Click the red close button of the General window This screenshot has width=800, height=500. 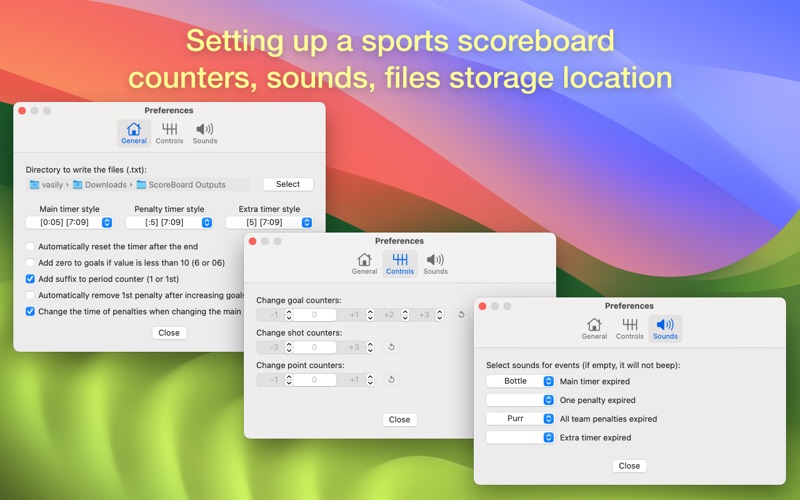pyautogui.click(x=22, y=111)
